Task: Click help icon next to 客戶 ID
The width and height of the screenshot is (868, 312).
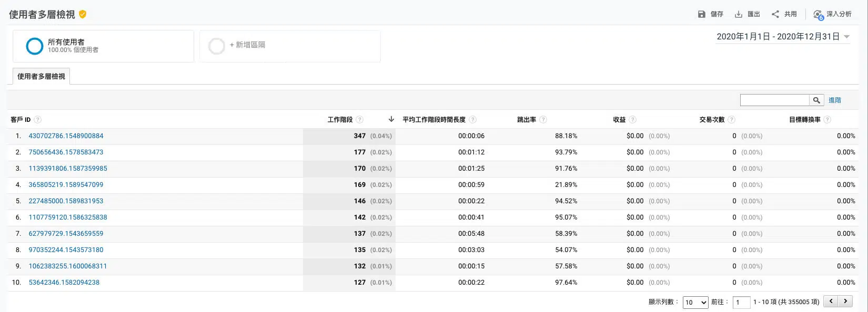Action: [37, 120]
